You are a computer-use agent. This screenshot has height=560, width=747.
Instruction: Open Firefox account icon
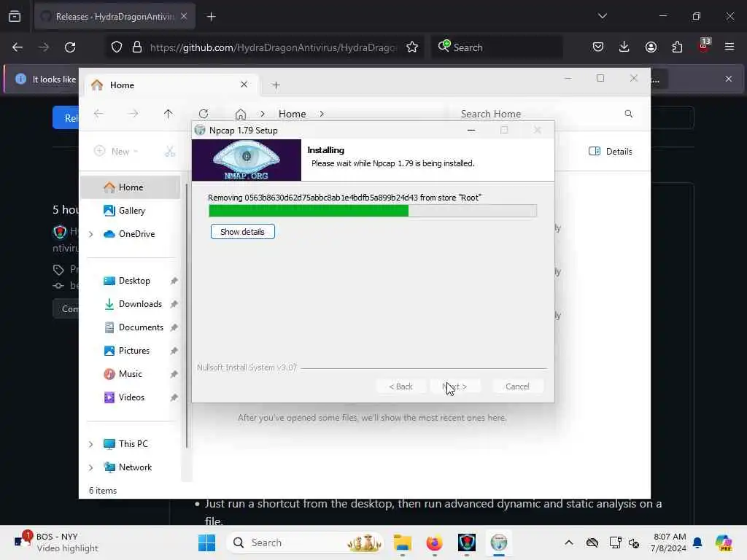click(x=651, y=47)
